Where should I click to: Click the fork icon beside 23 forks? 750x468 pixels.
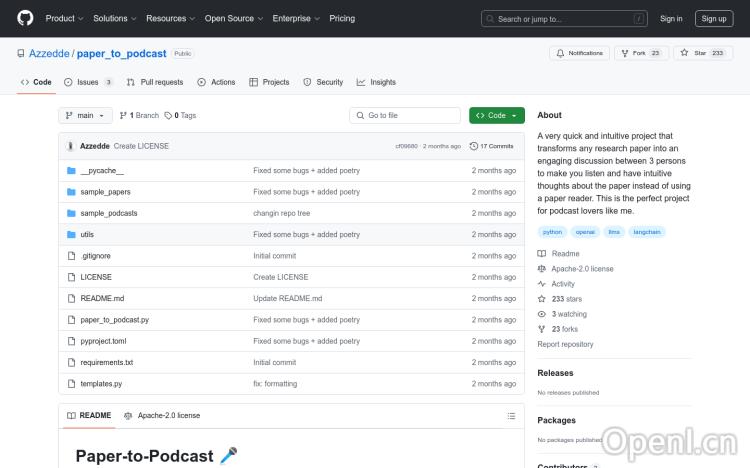coord(541,329)
